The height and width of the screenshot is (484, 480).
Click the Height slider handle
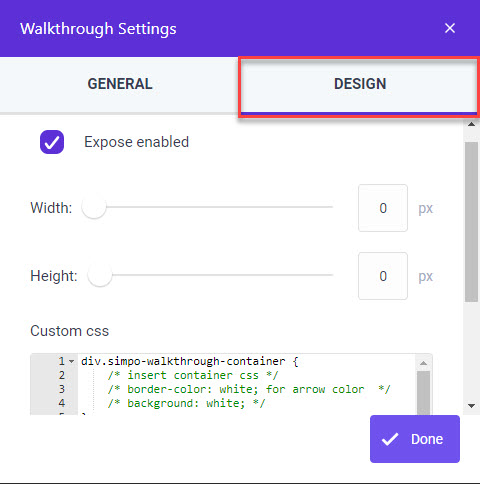point(100,275)
